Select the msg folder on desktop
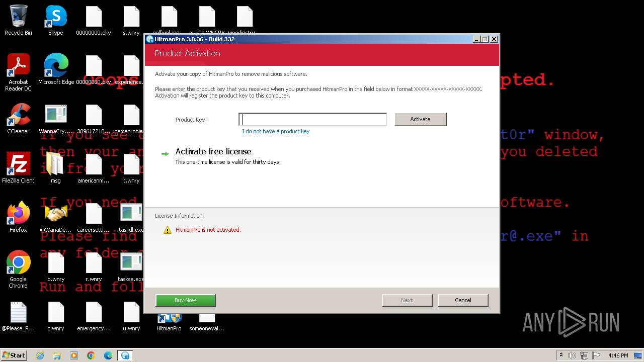 [56, 168]
